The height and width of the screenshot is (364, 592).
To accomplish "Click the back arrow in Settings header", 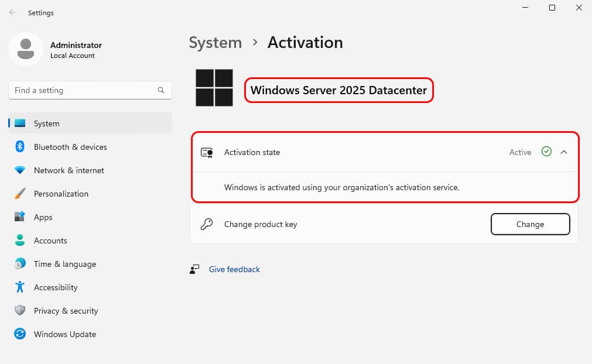I will point(12,12).
